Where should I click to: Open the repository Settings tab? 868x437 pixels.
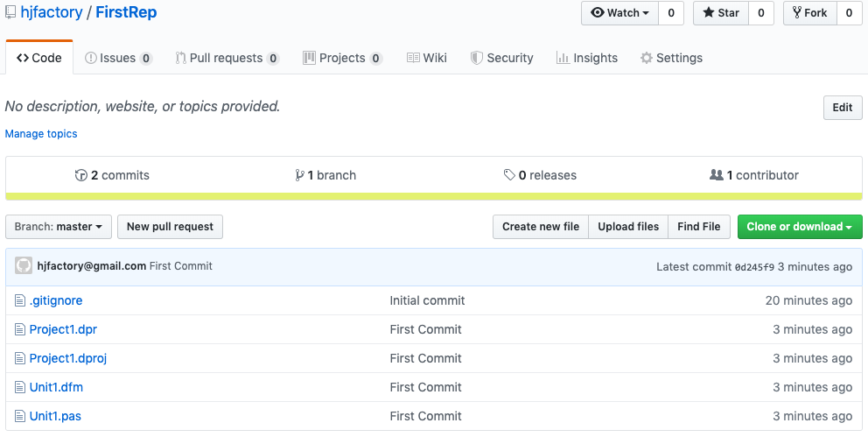tap(671, 58)
